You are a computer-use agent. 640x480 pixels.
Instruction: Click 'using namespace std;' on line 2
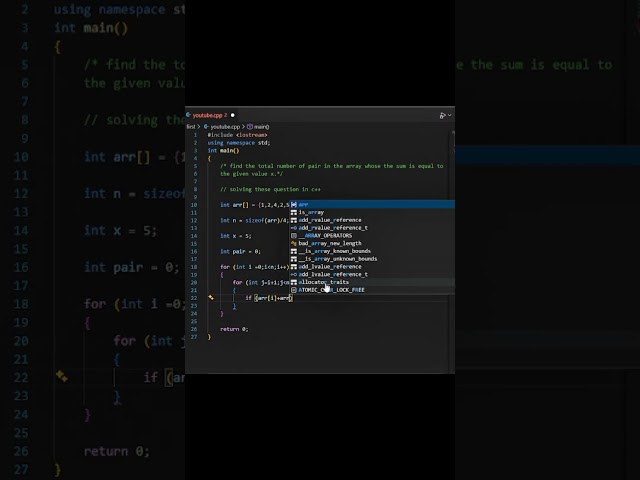(x=239, y=142)
